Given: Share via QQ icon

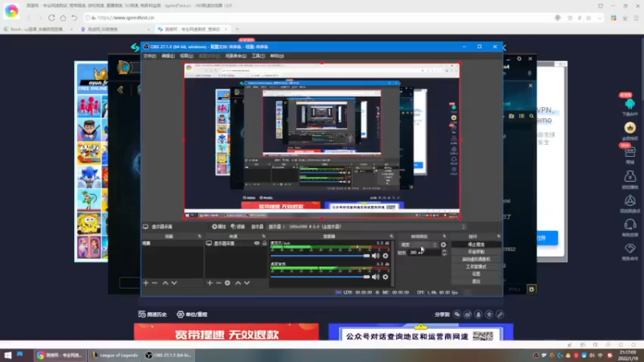Looking at the screenshot, I should click(478, 315).
